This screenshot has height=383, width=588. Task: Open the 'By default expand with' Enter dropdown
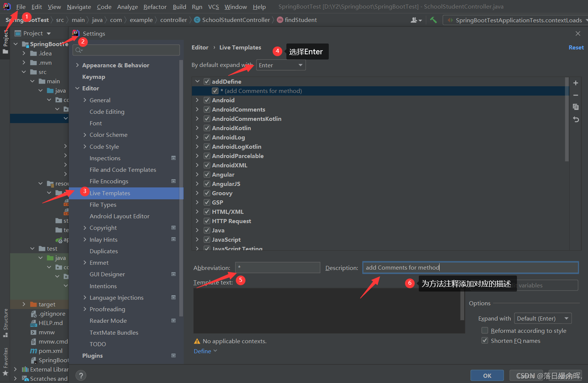pyautogui.click(x=281, y=65)
